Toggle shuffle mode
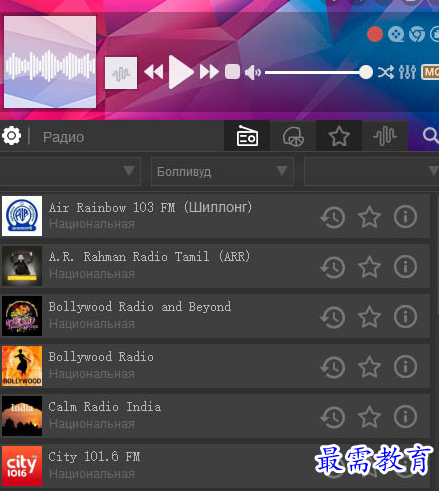 (x=386, y=72)
